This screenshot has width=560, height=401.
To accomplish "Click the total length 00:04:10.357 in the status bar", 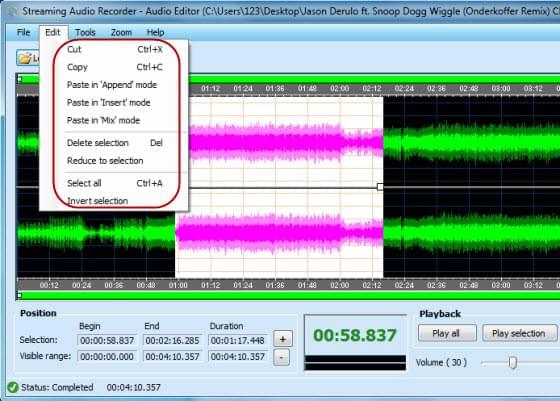I will (x=134, y=387).
